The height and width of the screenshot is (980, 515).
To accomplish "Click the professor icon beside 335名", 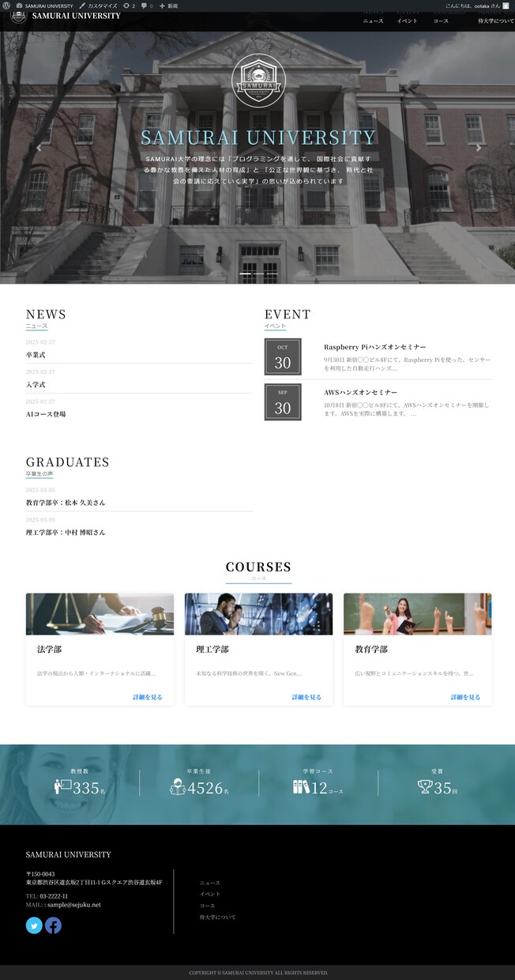I will coord(62,786).
